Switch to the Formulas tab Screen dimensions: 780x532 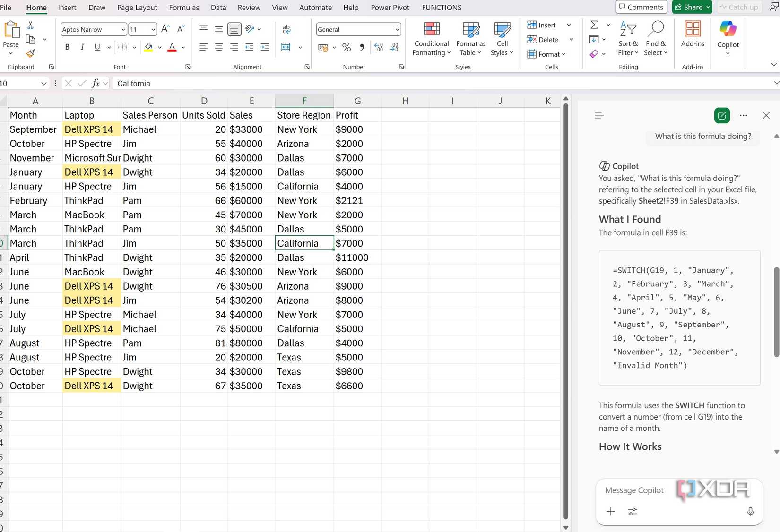(184, 7)
